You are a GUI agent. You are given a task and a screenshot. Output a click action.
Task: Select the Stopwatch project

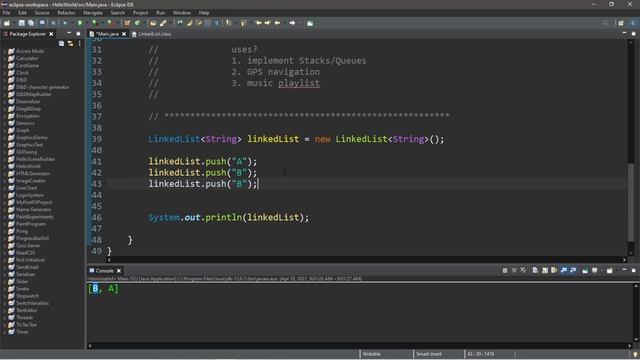tap(27, 296)
